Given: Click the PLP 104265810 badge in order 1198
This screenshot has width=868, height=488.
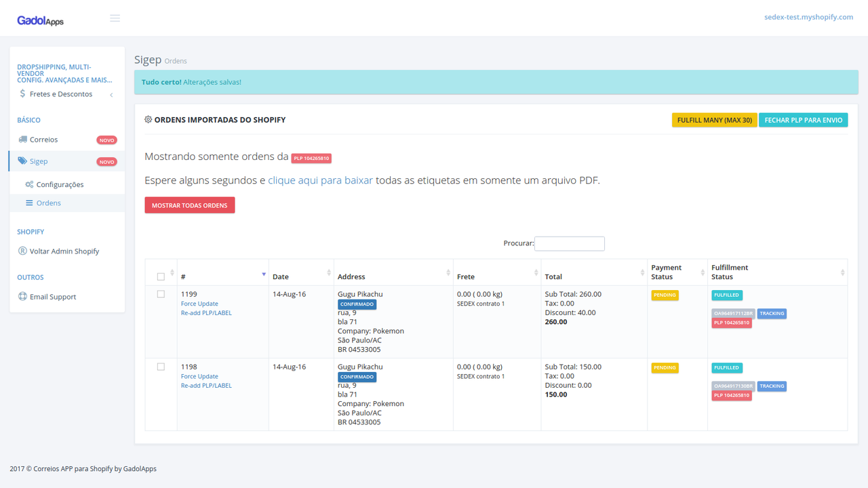Looking at the screenshot, I should coord(732,395).
